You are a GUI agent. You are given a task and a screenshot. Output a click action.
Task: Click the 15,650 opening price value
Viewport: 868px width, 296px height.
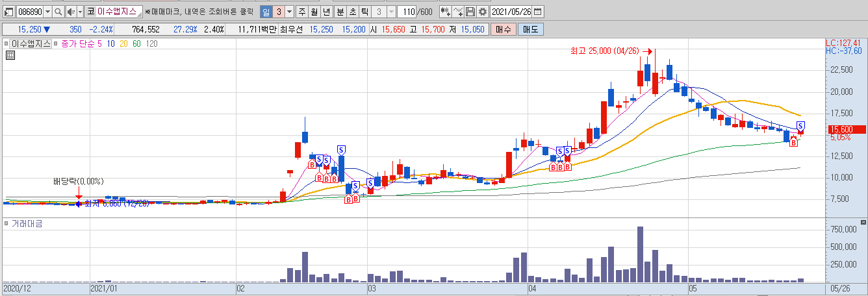(392, 29)
